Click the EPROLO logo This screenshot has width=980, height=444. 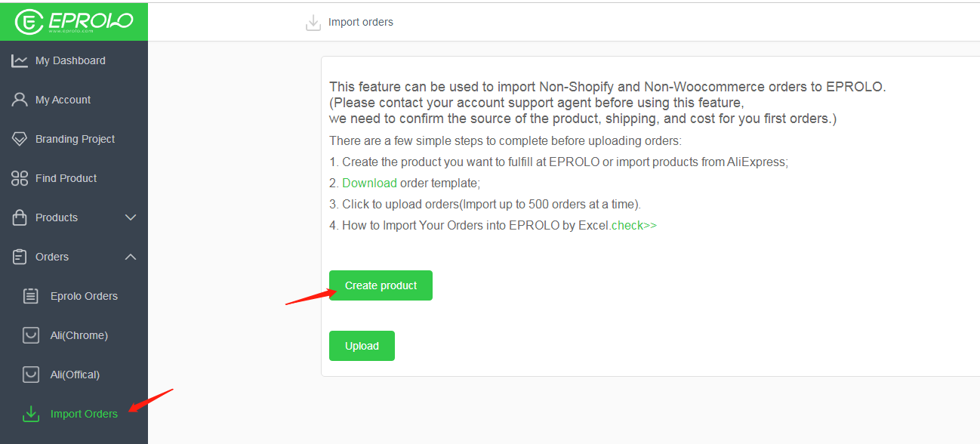[x=73, y=21]
